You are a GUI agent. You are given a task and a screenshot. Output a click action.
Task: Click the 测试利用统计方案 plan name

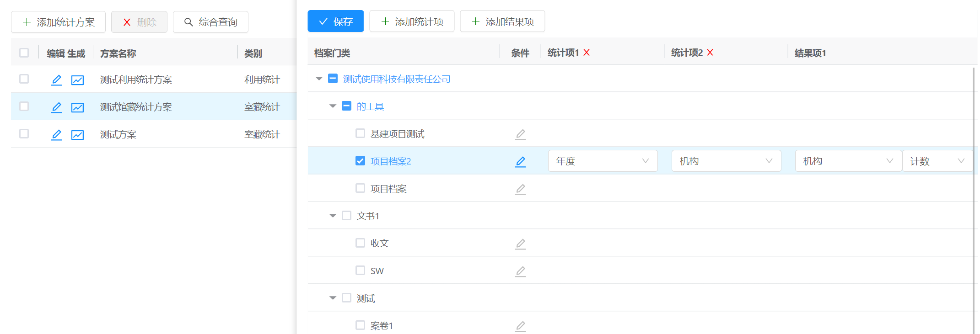tap(136, 80)
